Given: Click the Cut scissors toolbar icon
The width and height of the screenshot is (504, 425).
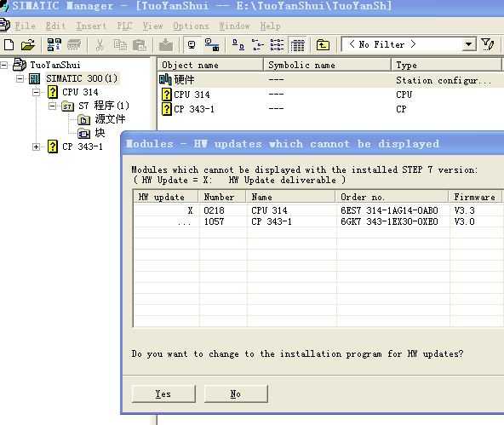Looking at the screenshot, I should pyautogui.click(x=100, y=44).
